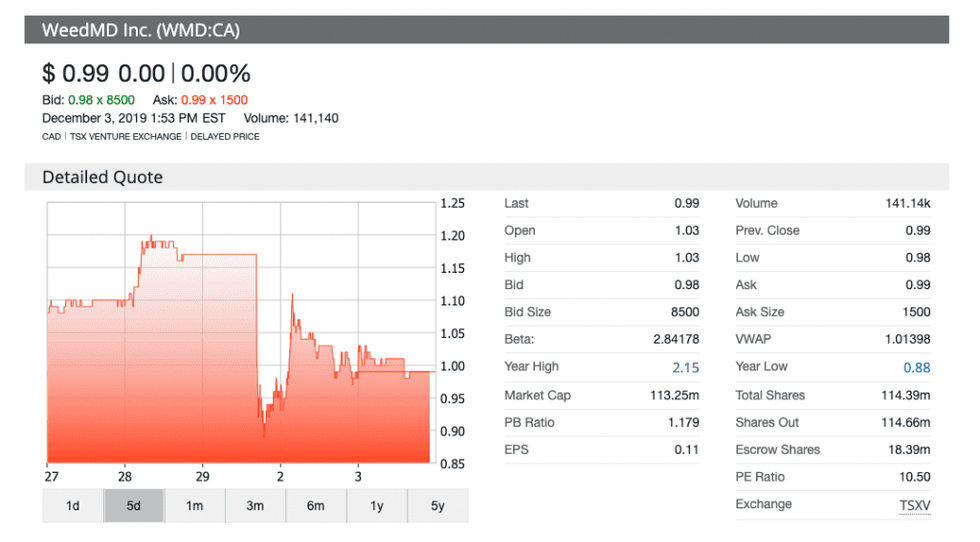Click the Detailed Quote section heading

[102, 177]
